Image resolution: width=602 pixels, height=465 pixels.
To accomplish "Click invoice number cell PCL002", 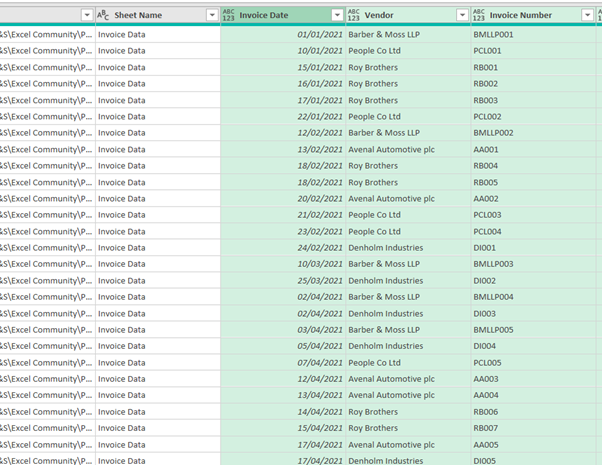I will (533, 116).
